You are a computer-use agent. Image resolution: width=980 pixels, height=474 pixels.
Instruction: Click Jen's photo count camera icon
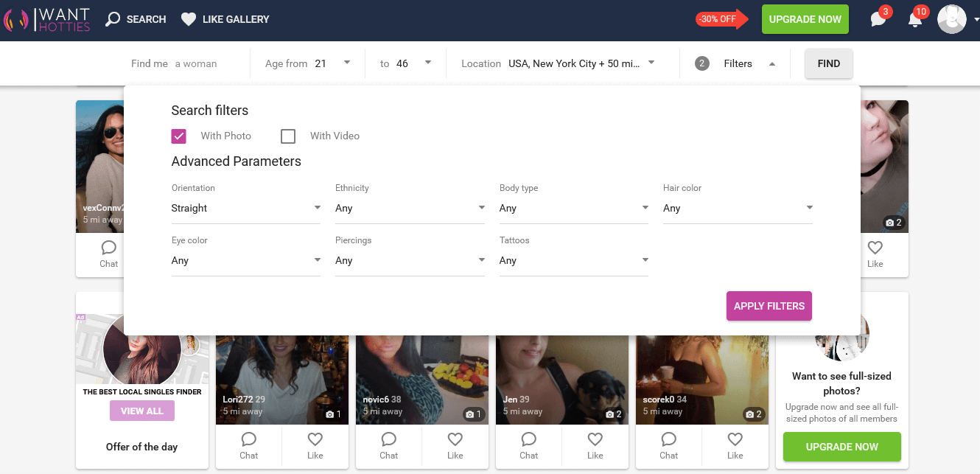pos(614,414)
